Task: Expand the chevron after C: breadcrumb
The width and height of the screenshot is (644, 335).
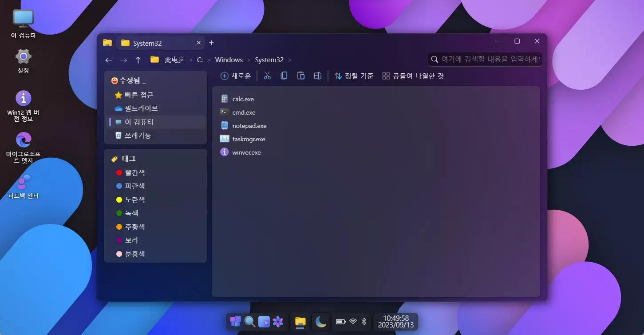Action: tap(209, 60)
